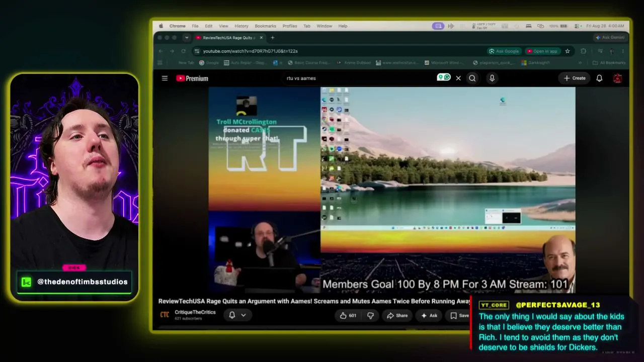Open the Chrome three-dot menu

point(623,51)
